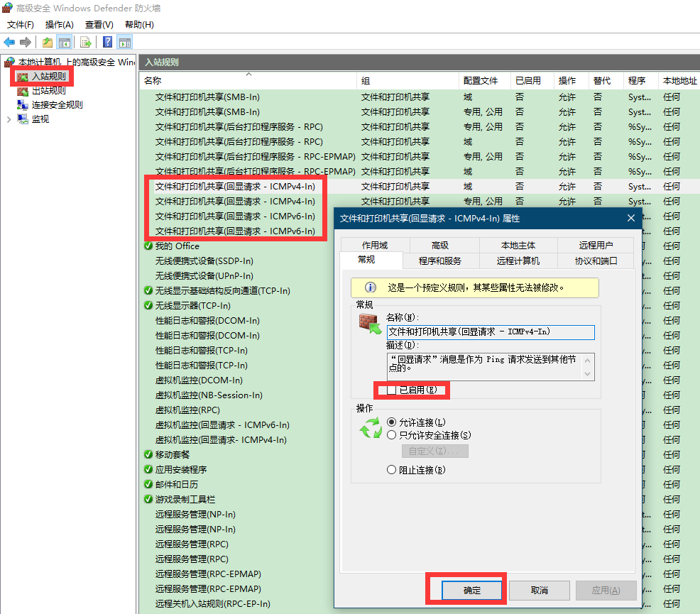Select the 我的 Office rule row

177,246
